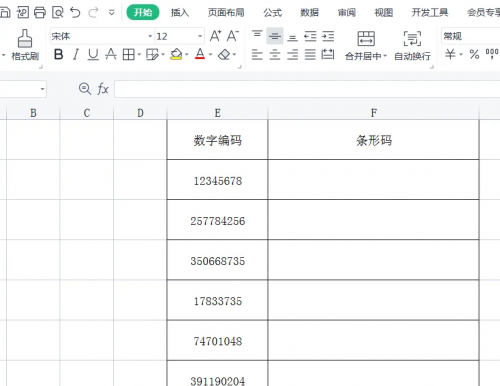This screenshot has width=500, height=386.
Task: Increase indent icon
Action: [328, 36]
